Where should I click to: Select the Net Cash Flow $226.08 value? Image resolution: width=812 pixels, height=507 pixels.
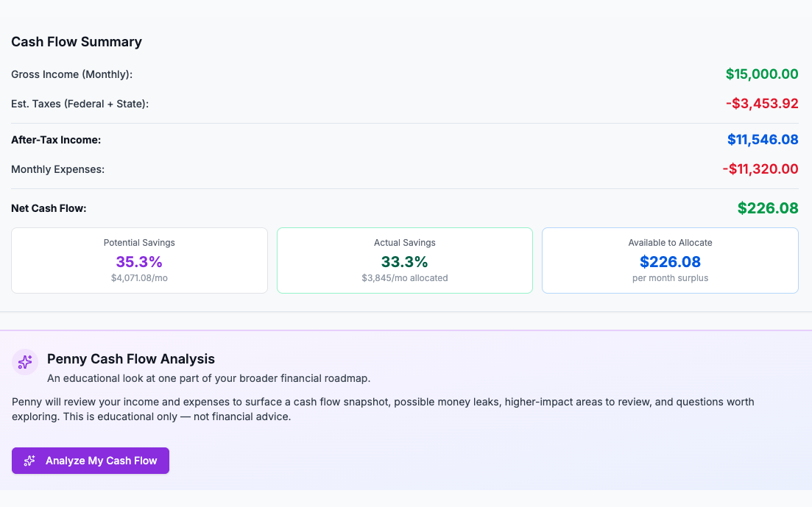pyautogui.click(x=768, y=208)
